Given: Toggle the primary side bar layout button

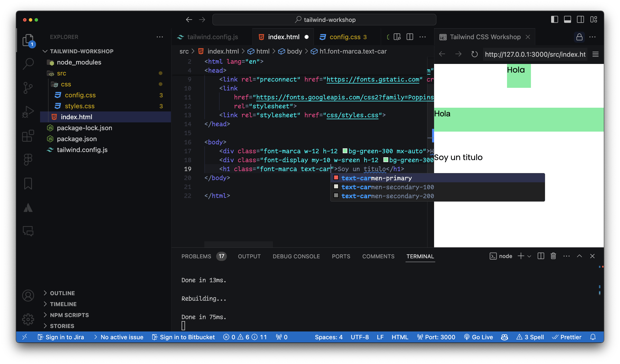Looking at the screenshot, I should tap(554, 20).
